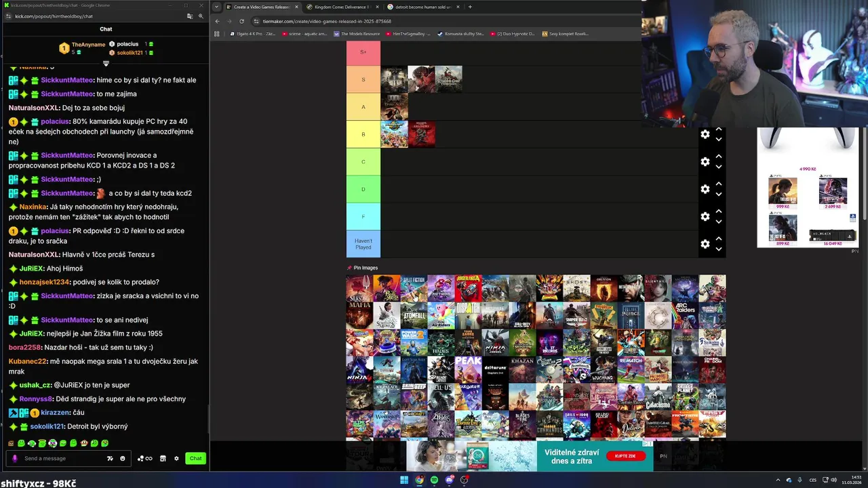The width and height of the screenshot is (868, 488).
Task: Click the PlayStation ad Kupte zde button
Action: [x=625, y=456]
